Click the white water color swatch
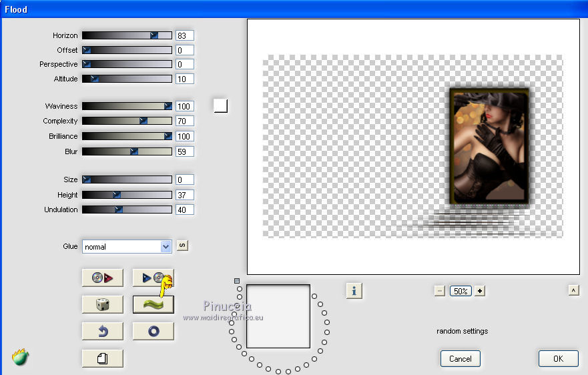588x375 pixels. tap(220, 105)
